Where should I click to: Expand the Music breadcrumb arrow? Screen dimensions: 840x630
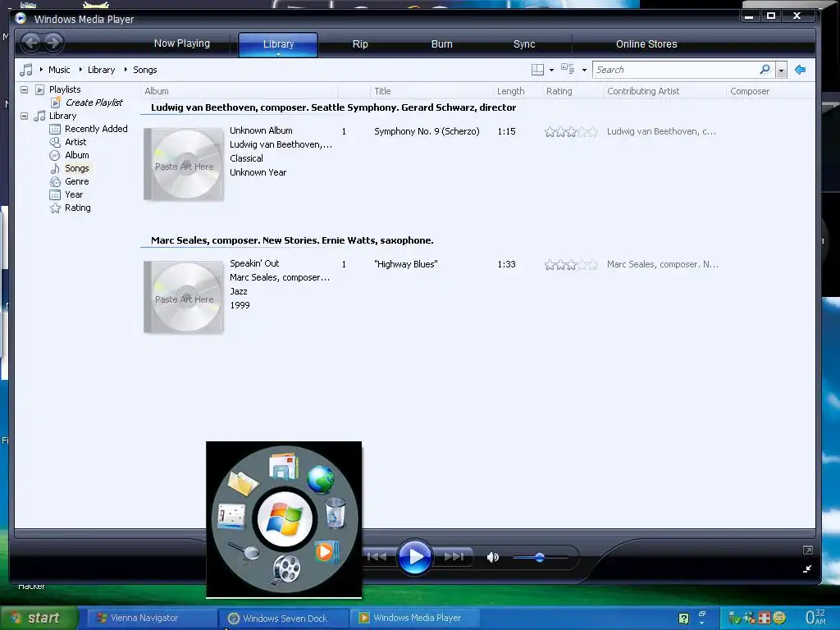coord(41,70)
